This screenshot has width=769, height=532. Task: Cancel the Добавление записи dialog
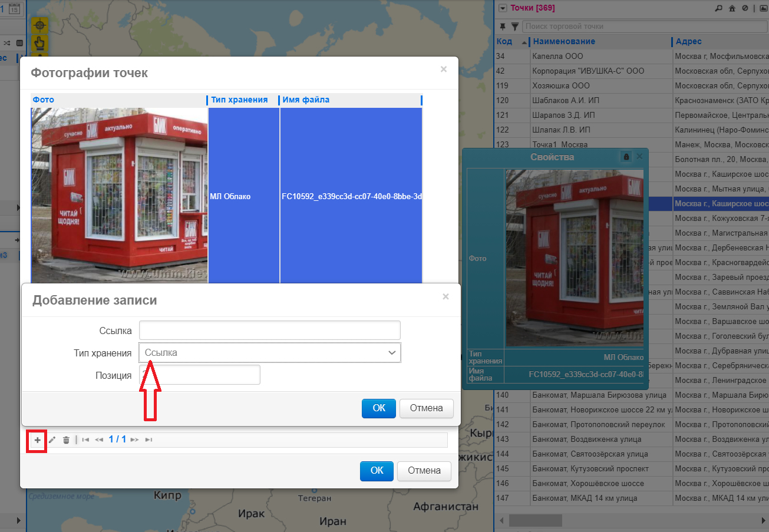[426, 408]
